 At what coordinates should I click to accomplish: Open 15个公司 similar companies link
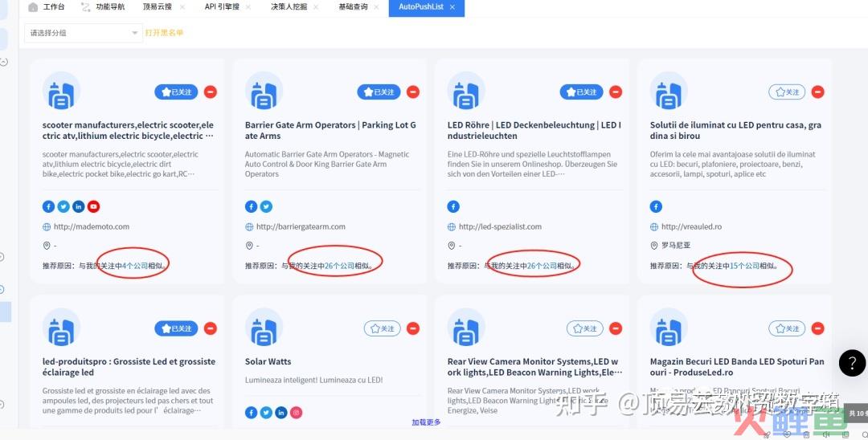pyautogui.click(x=744, y=266)
